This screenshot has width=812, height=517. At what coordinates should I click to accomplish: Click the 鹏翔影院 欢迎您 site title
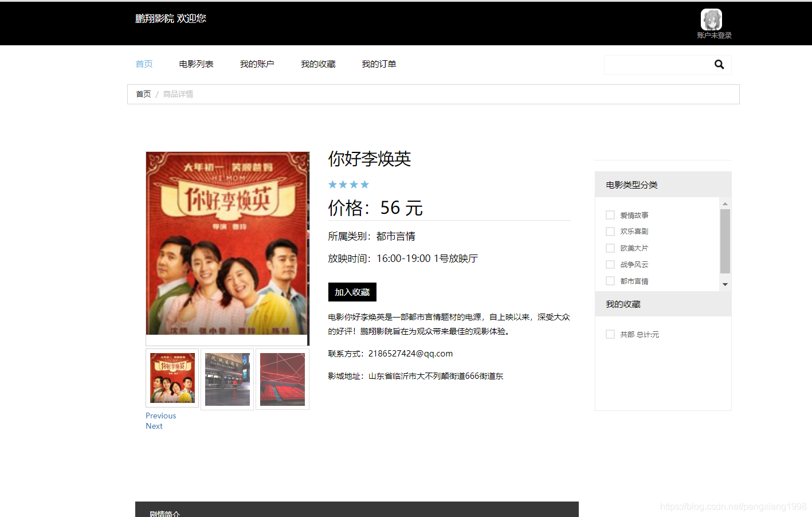pyautogui.click(x=171, y=18)
